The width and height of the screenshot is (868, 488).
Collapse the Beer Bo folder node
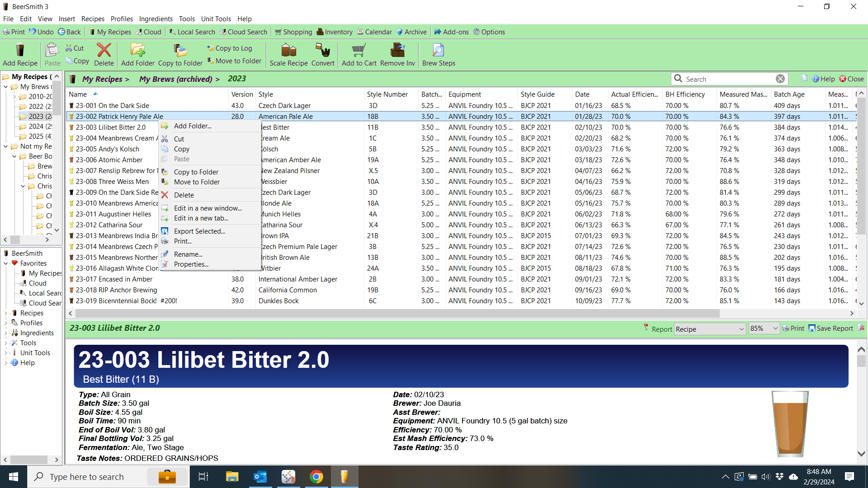coord(14,156)
